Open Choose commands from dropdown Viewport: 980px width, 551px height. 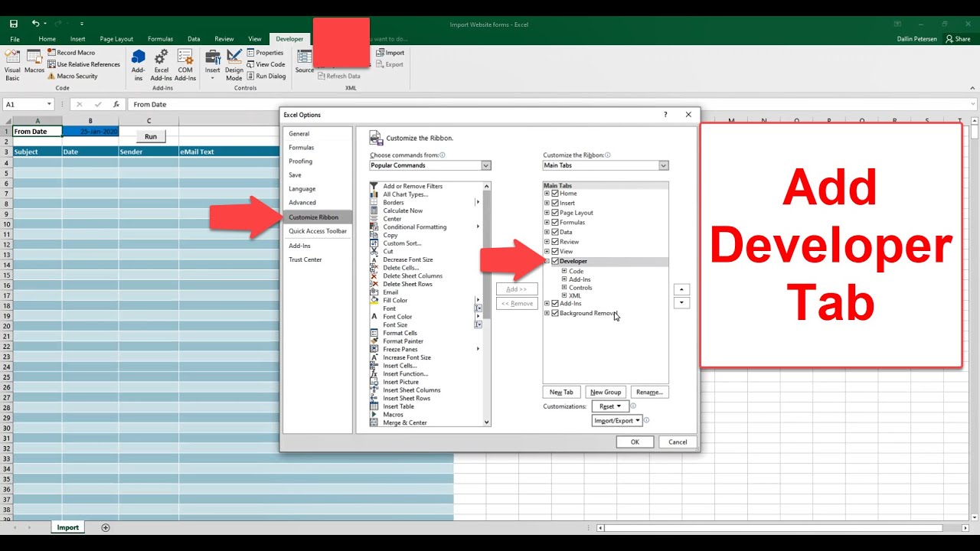[x=485, y=165]
